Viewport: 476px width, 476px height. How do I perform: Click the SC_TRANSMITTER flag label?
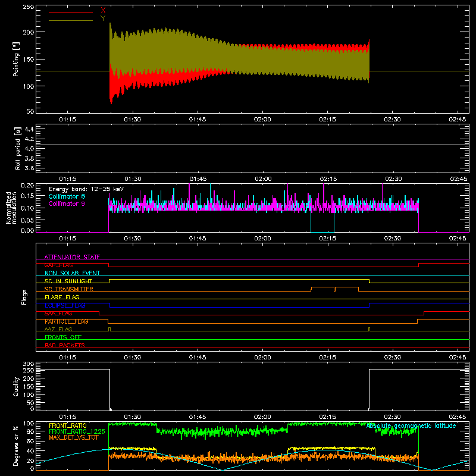[68, 289]
